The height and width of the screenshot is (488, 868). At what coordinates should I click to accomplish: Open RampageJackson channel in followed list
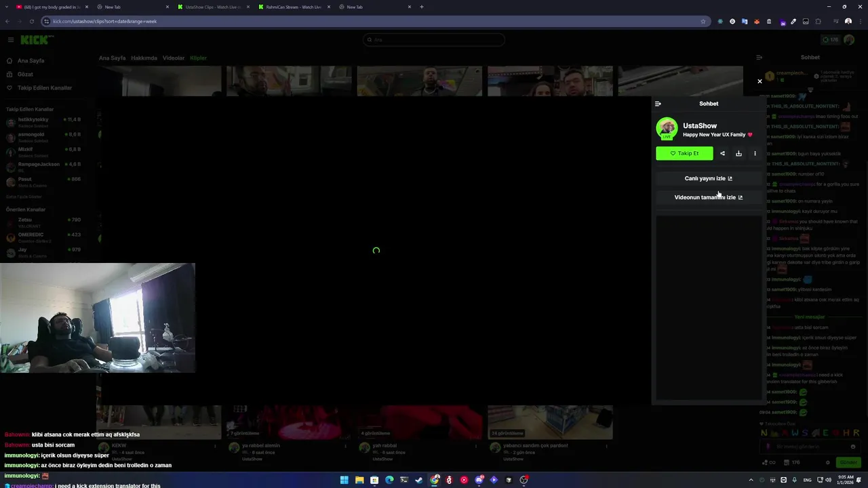click(x=43, y=167)
